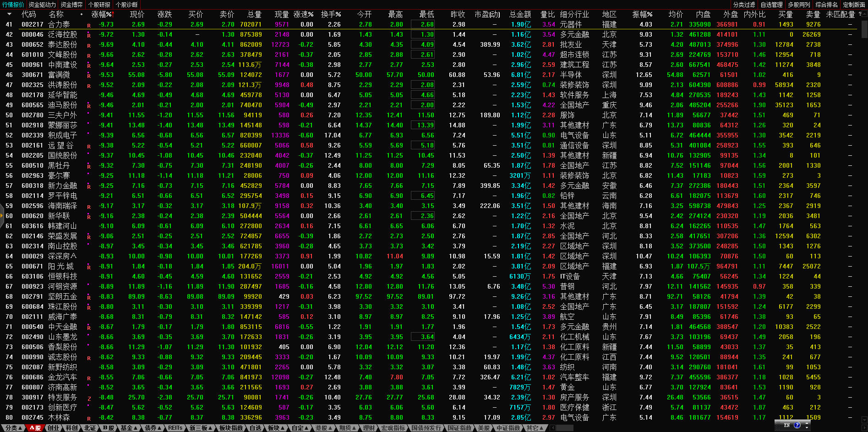Open the column menu triangle beside 代码

(x=9, y=14)
